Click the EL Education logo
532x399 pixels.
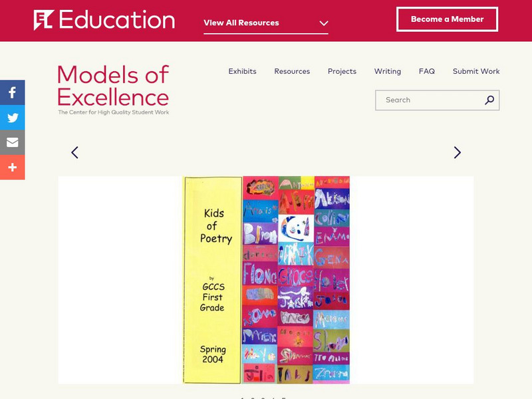(x=104, y=20)
